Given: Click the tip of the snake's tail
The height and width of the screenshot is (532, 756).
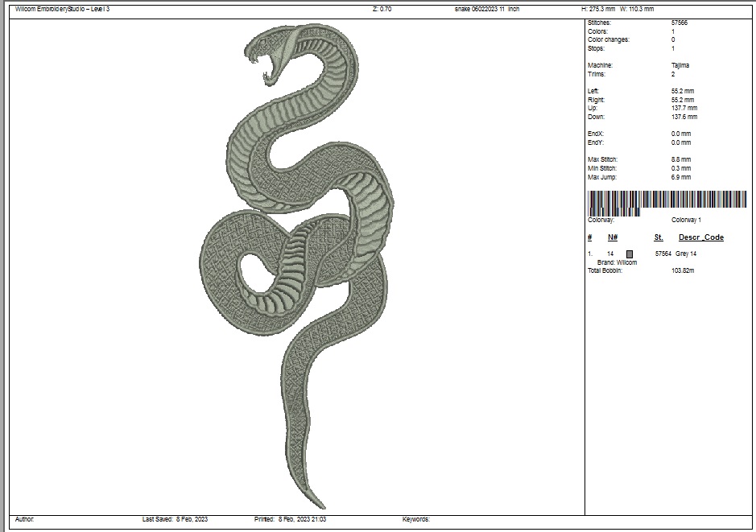Looking at the screenshot, I should [x=324, y=505].
